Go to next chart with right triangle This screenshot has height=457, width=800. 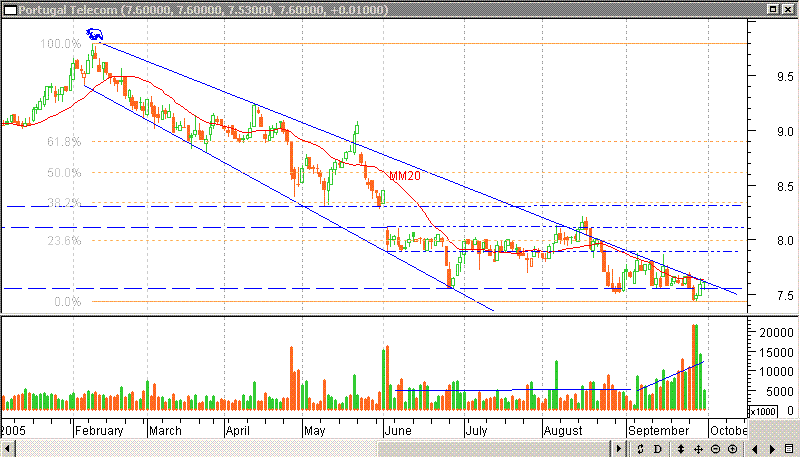coord(772,449)
